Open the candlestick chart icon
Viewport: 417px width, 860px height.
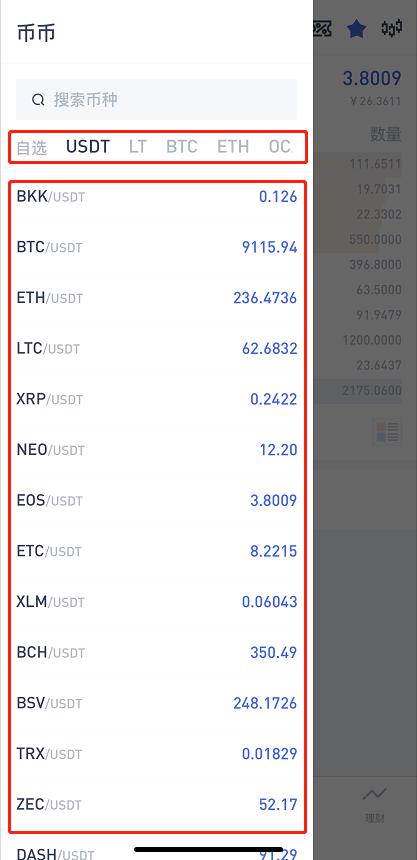coord(392,28)
